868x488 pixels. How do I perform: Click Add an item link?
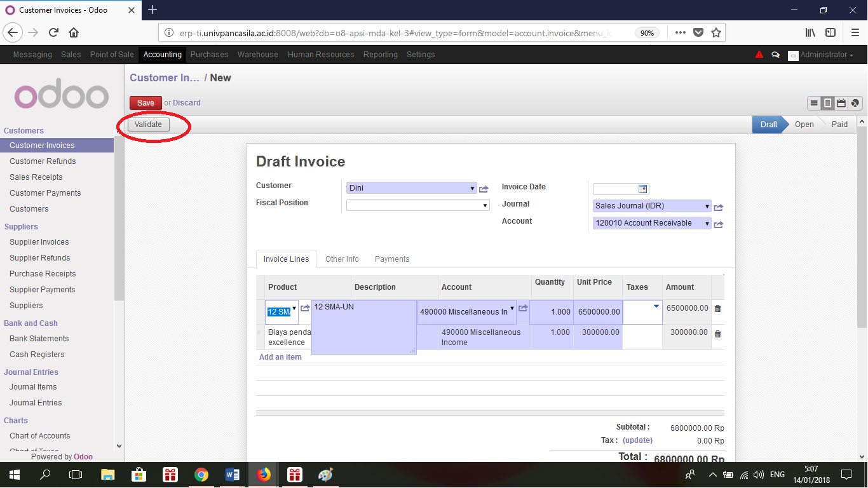[280, 357]
